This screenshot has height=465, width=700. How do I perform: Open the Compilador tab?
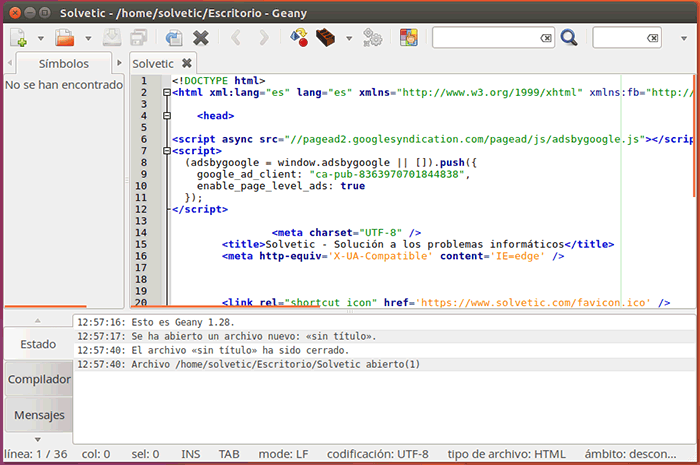click(39, 380)
